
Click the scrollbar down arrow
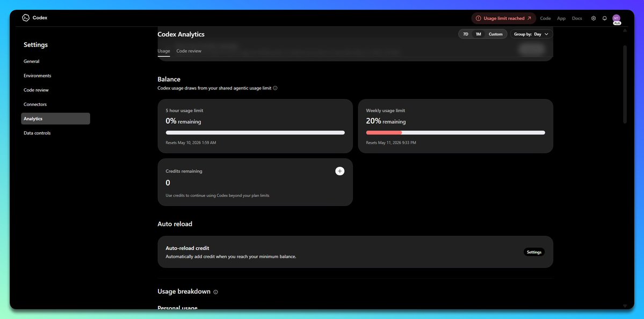625,306
